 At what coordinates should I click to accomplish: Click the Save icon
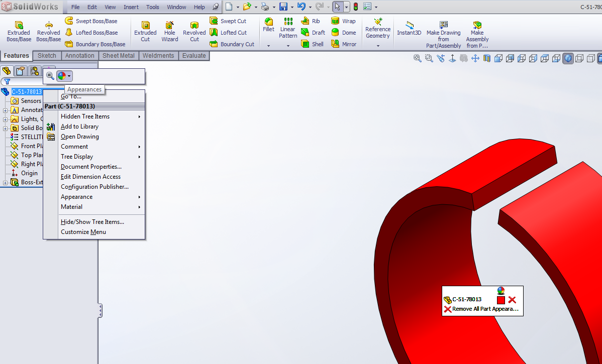coord(283,7)
